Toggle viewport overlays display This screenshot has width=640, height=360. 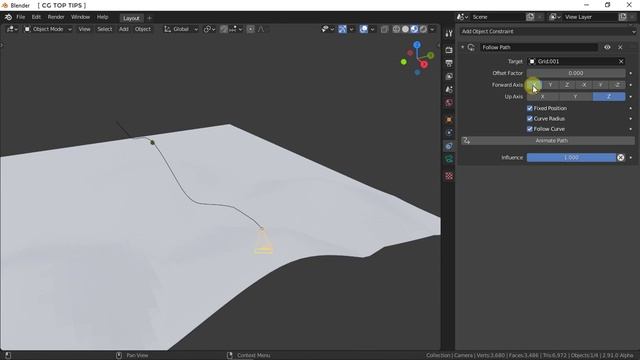tap(363, 29)
